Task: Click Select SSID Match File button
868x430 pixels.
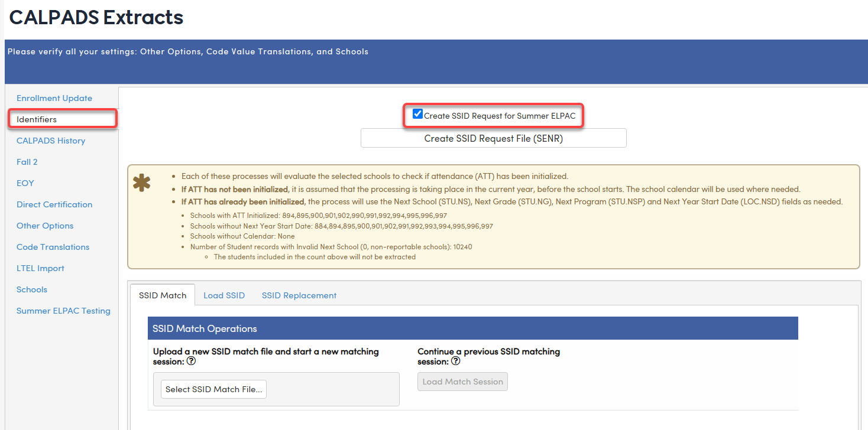Action: 213,389
